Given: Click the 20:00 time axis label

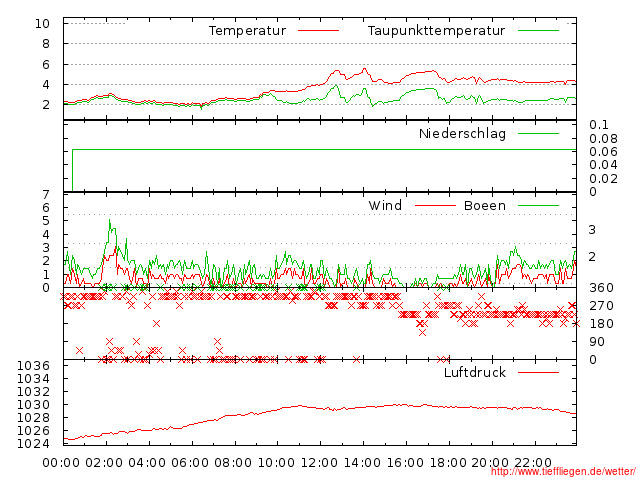Looking at the screenshot, I should [490, 463].
